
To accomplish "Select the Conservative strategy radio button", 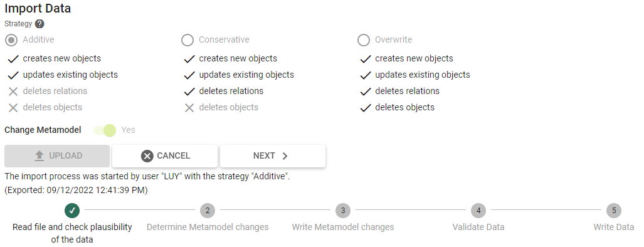I will (x=187, y=39).
